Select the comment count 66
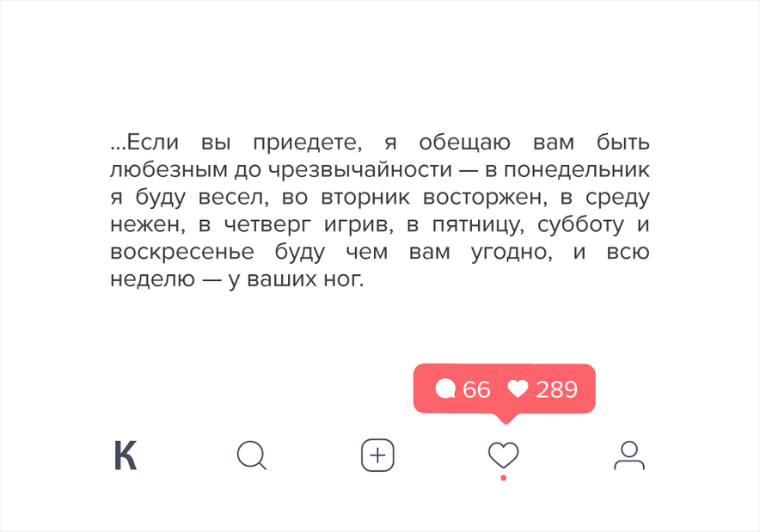 tap(476, 389)
